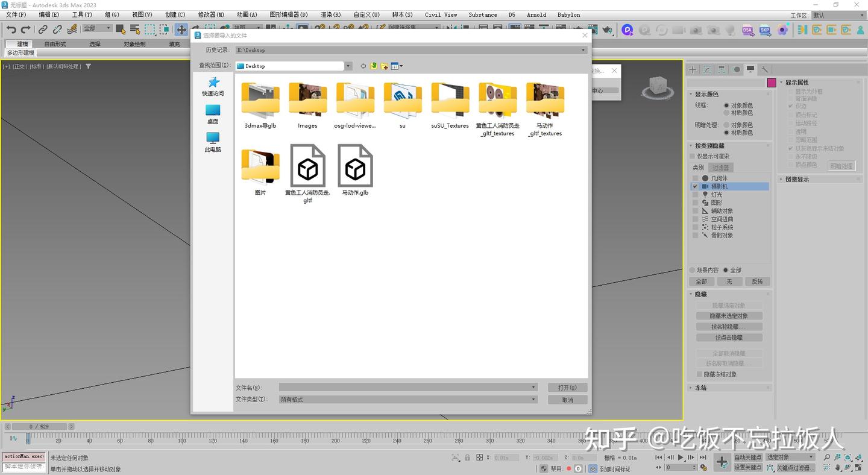Click the Motion panel circle tab
This screenshot has width=868, height=475.
click(737, 69)
